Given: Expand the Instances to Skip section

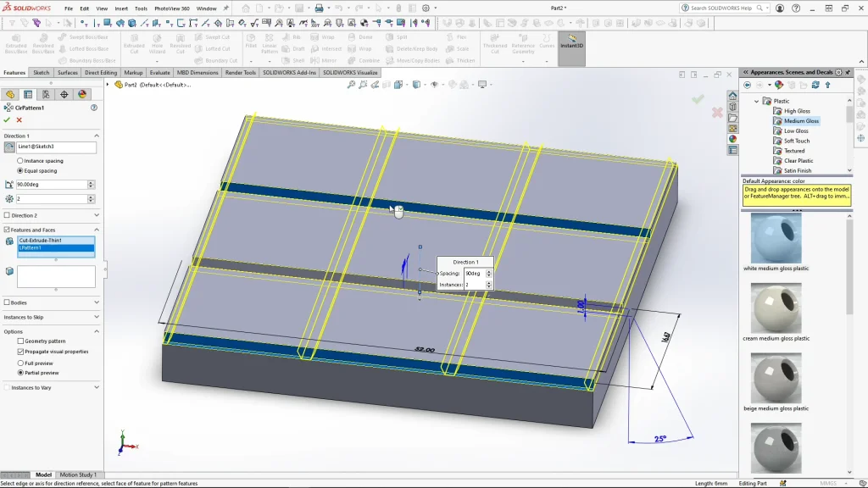Looking at the screenshot, I should [96, 317].
